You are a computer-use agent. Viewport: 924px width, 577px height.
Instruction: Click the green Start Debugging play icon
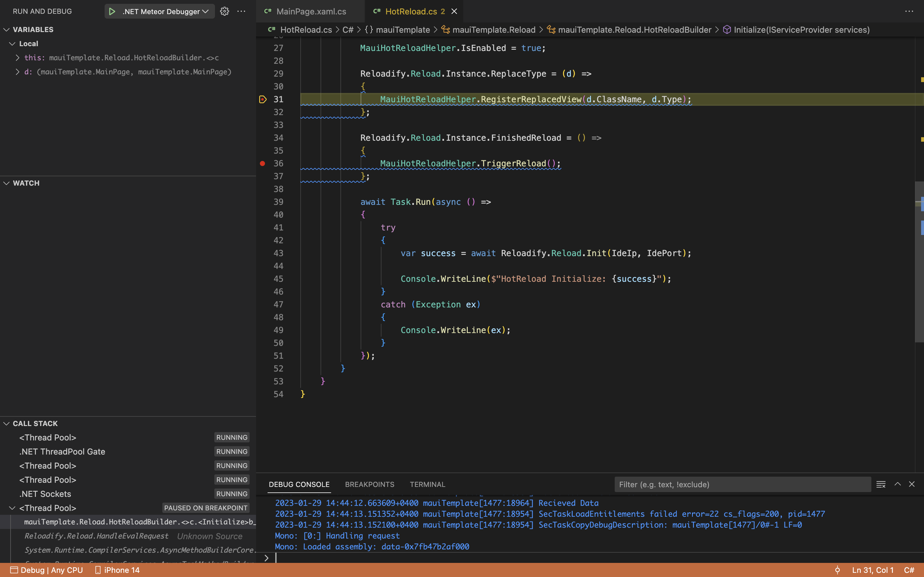[x=112, y=12]
